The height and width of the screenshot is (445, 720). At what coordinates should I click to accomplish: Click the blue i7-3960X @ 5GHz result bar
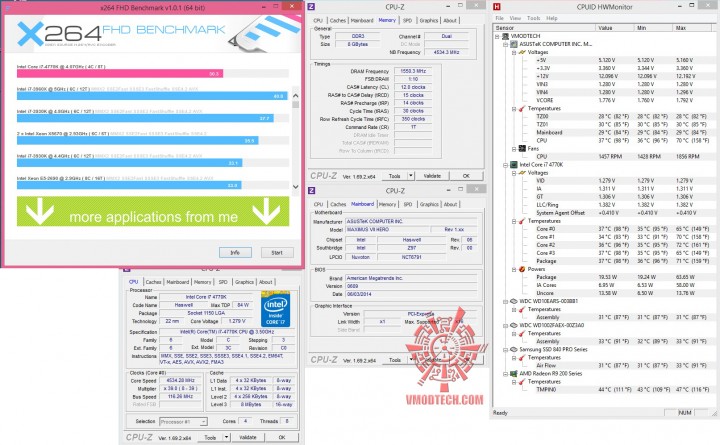pyautogui.click(x=152, y=96)
